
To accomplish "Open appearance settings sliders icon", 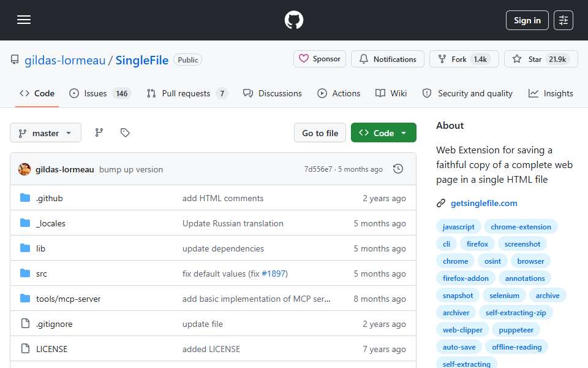I will pyautogui.click(x=563, y=20).
